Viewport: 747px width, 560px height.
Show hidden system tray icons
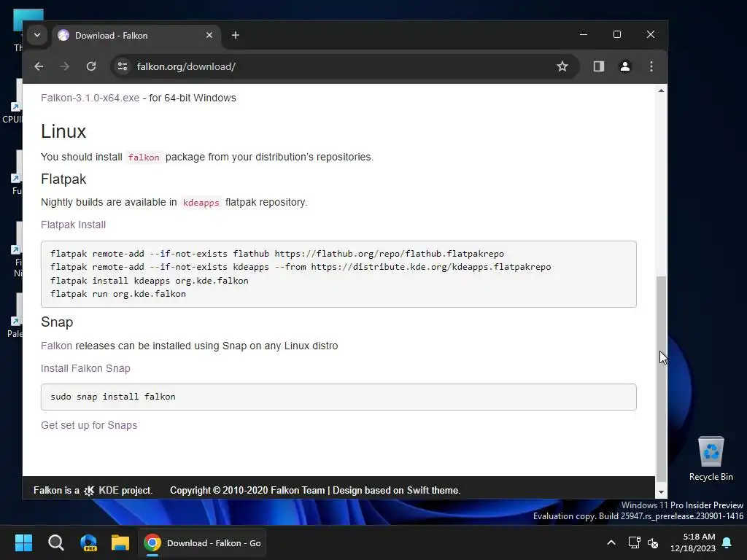point(611,542)
